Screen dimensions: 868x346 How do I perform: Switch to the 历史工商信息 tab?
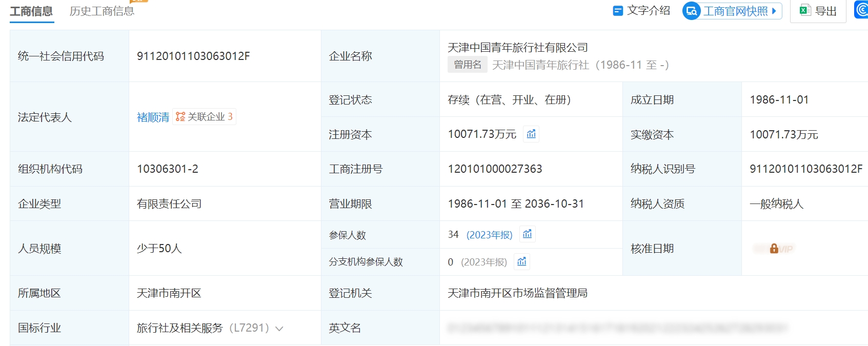[x=102, y=11]
